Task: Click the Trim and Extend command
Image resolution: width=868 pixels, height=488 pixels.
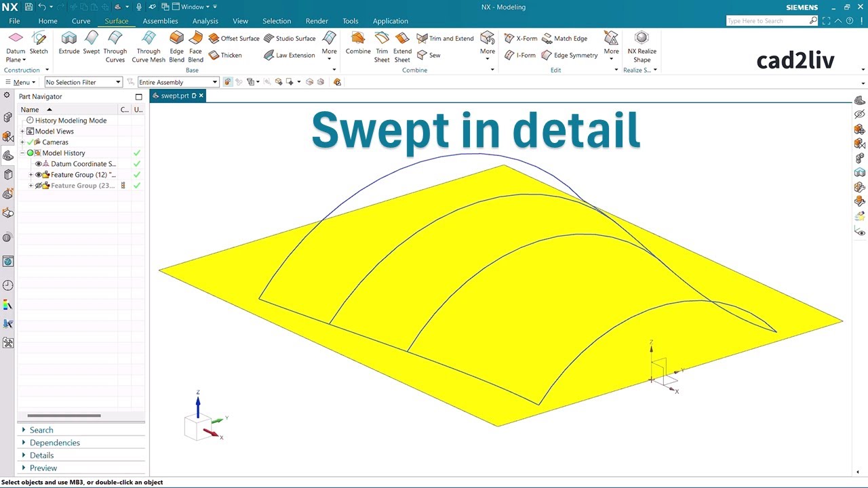Action: click(446, 39)
